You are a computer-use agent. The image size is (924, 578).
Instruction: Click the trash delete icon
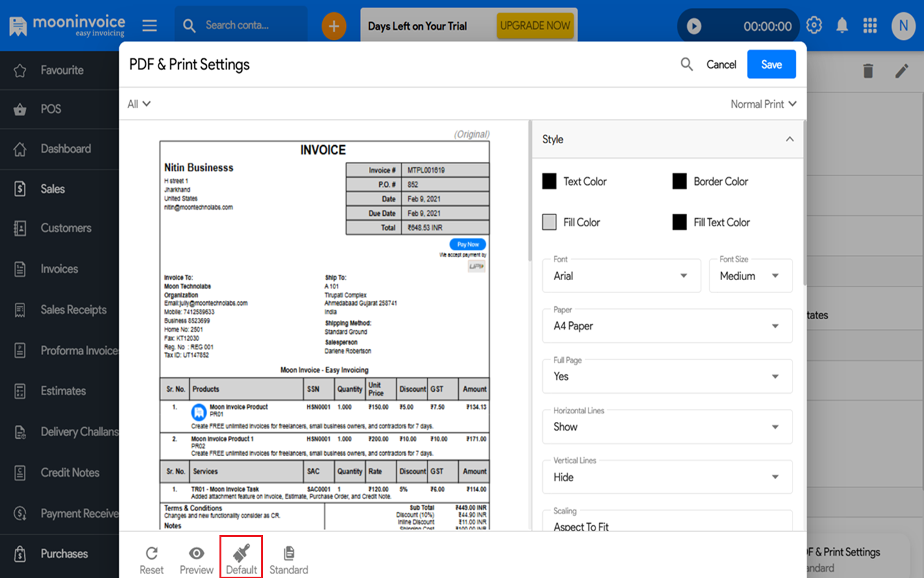(x=868, y=71)
